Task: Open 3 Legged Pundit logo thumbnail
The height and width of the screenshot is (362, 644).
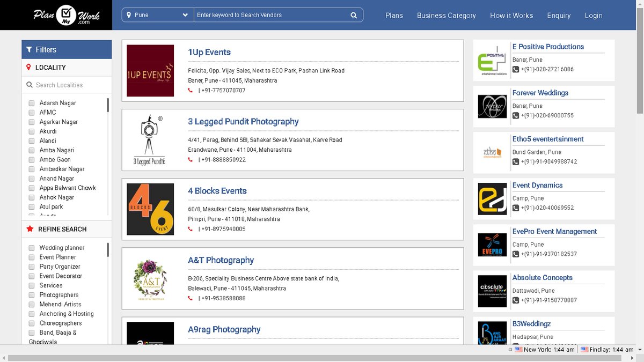Action: [x=150, y=140]
